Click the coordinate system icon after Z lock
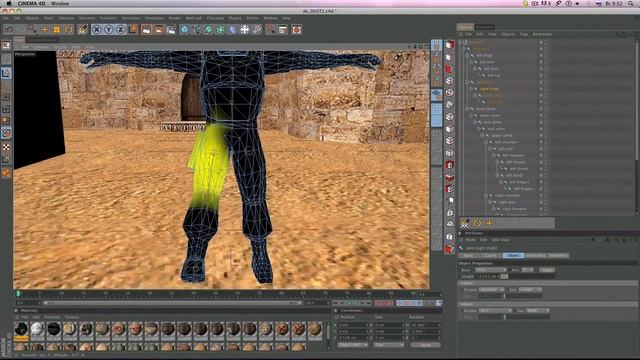 (133, 29)
